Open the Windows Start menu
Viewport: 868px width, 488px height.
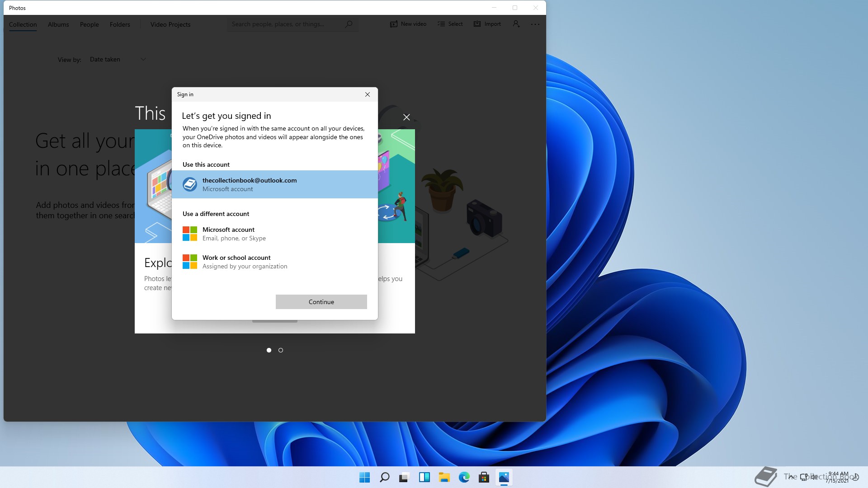point(364,477)
